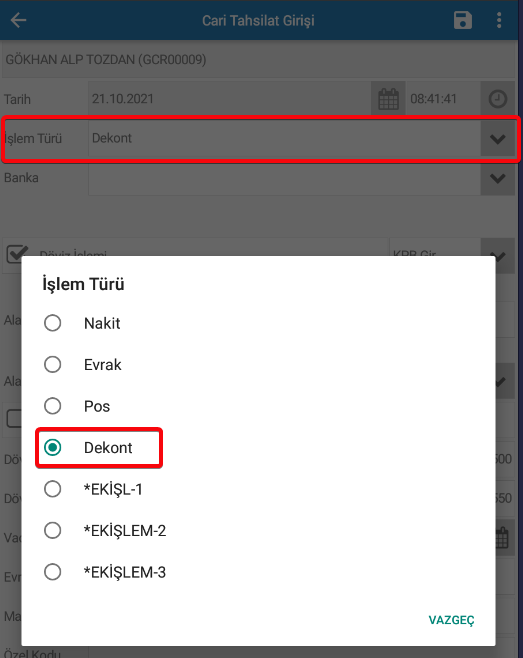Screen dimensions: 523x658
Task: Select the Evrak radio option
Action: [83, 364]
